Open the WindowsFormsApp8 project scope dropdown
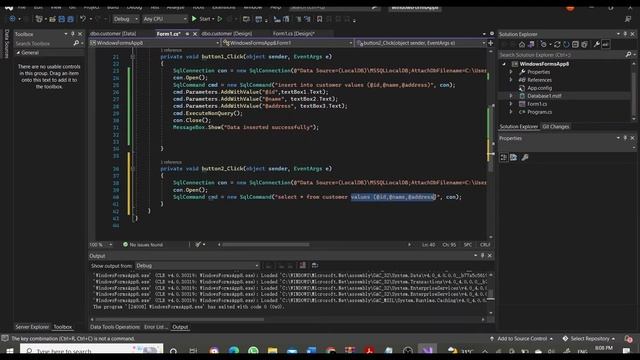The width and height of the screenshot is (640, 360). 155,43
